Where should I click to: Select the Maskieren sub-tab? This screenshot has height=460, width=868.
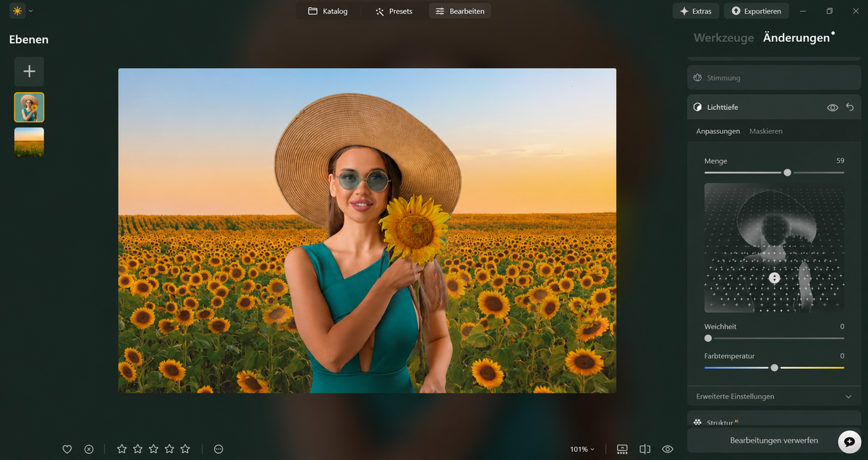tap(766, 131)
